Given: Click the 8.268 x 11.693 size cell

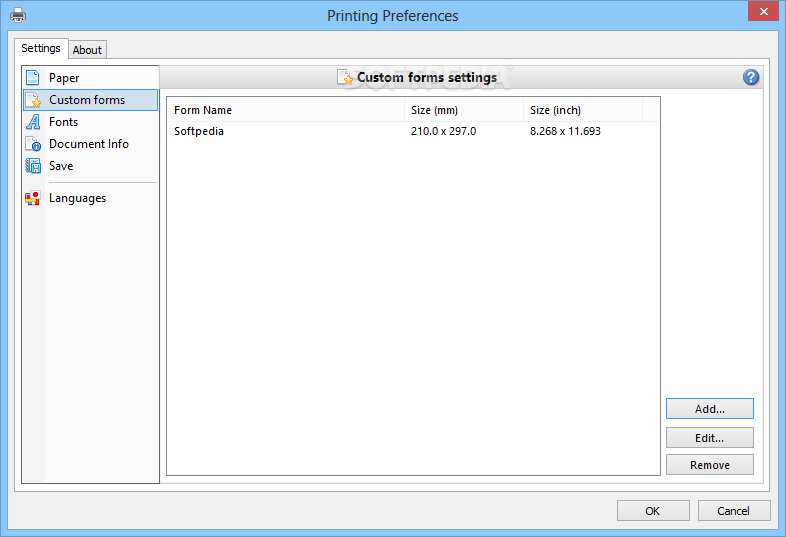Looking at the screenshot, I should (565, 131).
